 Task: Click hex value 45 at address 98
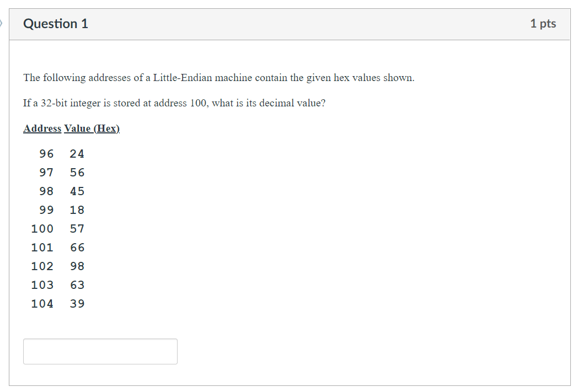point(77,191)
